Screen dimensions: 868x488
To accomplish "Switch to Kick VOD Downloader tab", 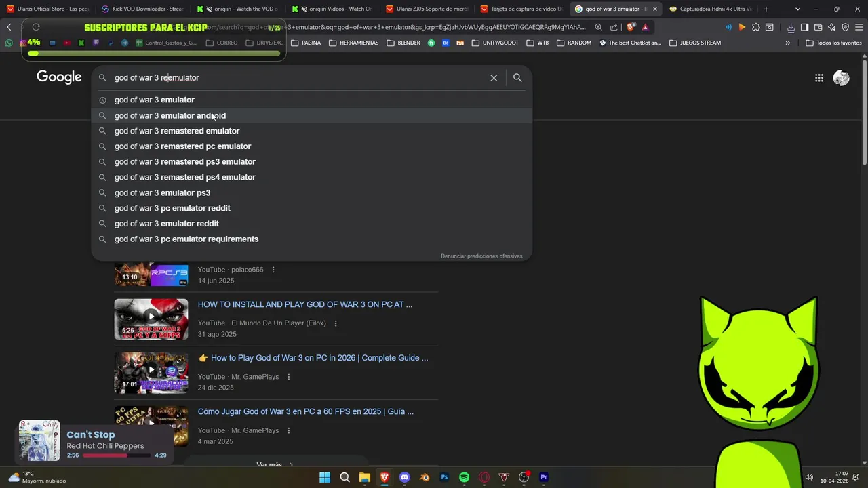I will tap(142, 9).
